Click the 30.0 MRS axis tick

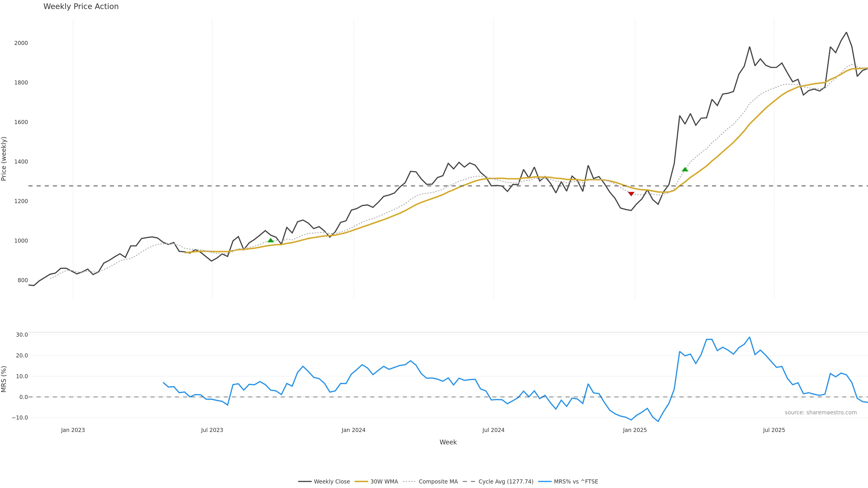click(22, 335)
